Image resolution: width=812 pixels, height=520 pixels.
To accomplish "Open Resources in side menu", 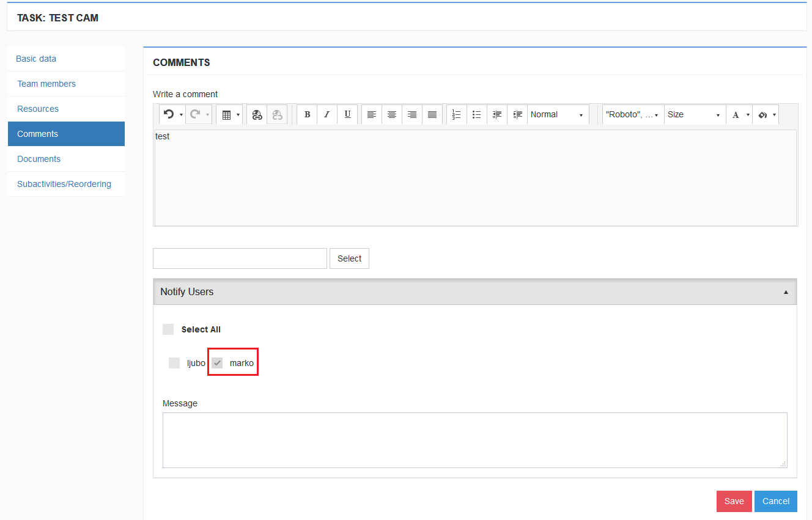I will pyautogui.click(x=66, y=109).
